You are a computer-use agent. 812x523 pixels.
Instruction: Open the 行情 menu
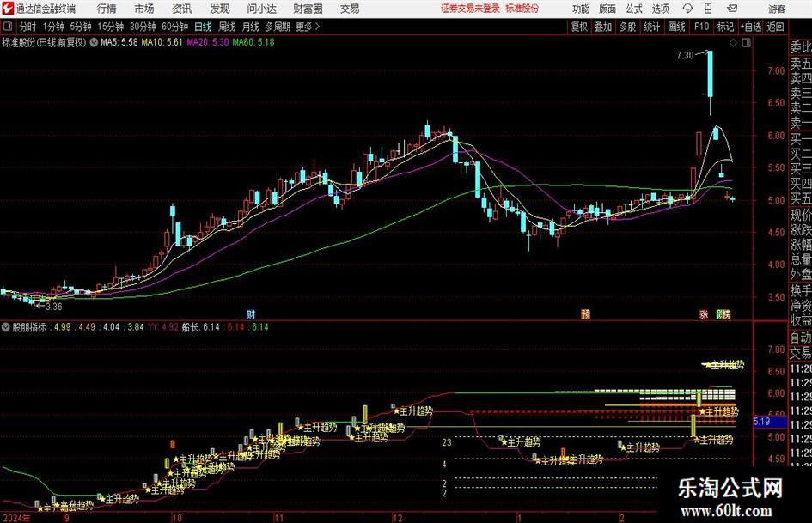point(107,9)
